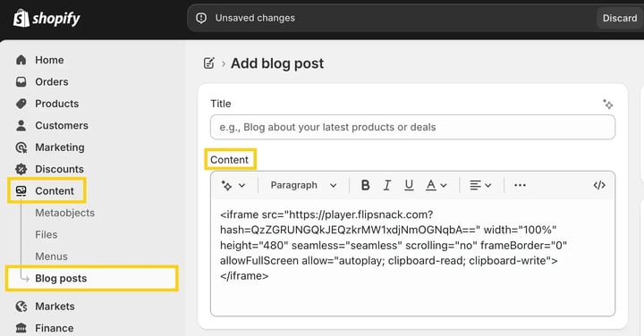Click the Customers person icon
644x336 pixels.
coord(21,125)
